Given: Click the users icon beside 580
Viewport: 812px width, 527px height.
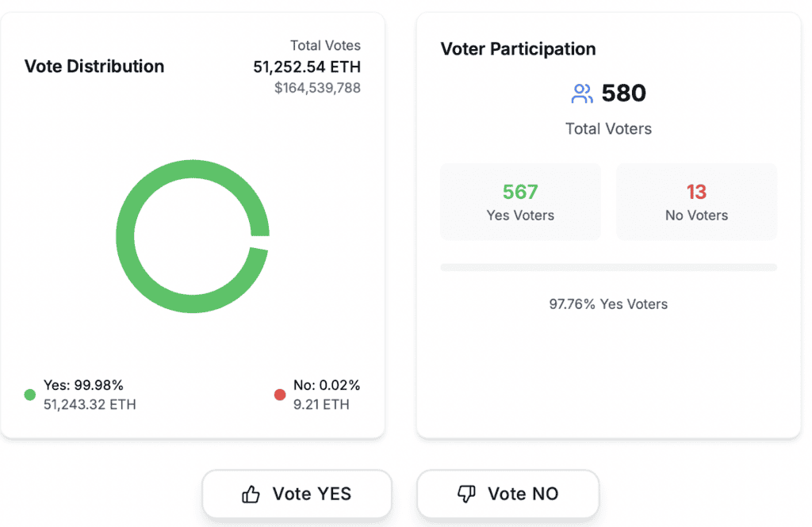Looking at the screenshot, I should coord(582,94).
